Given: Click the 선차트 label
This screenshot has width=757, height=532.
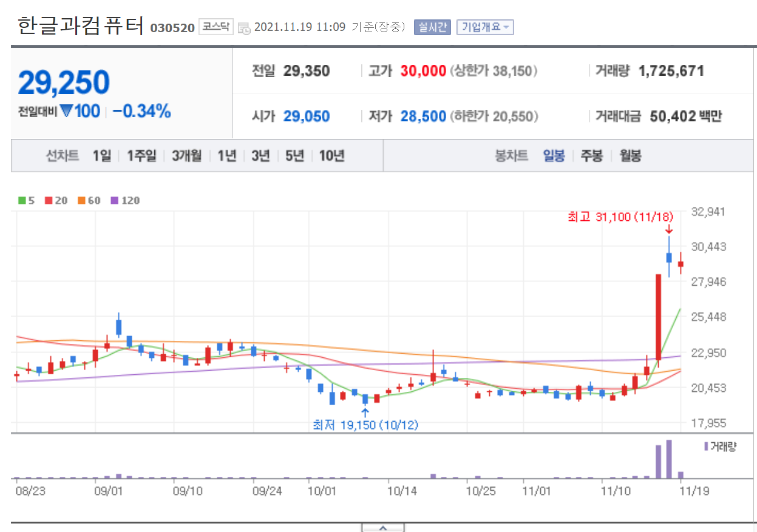Looking at the screenshot, I should (63, 156).
